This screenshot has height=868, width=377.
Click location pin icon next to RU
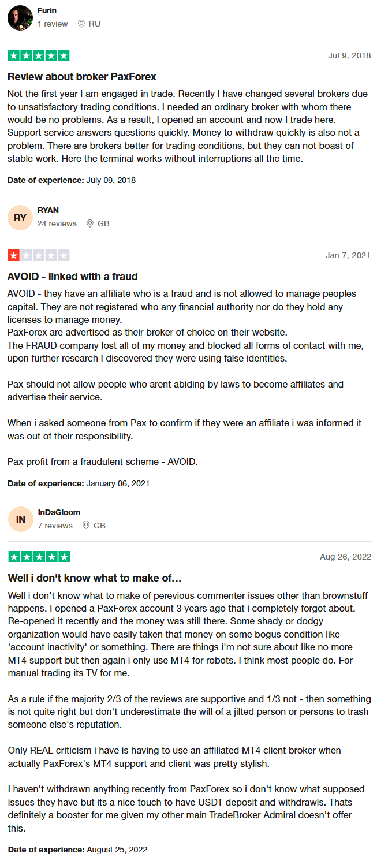click(x=81, y=24)
